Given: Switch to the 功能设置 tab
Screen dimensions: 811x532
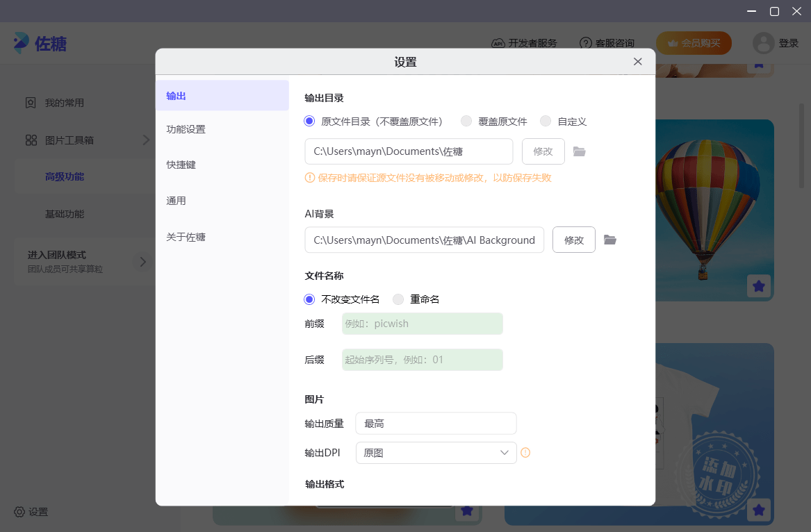Looking at the screenshot, I should pos(186,128).
